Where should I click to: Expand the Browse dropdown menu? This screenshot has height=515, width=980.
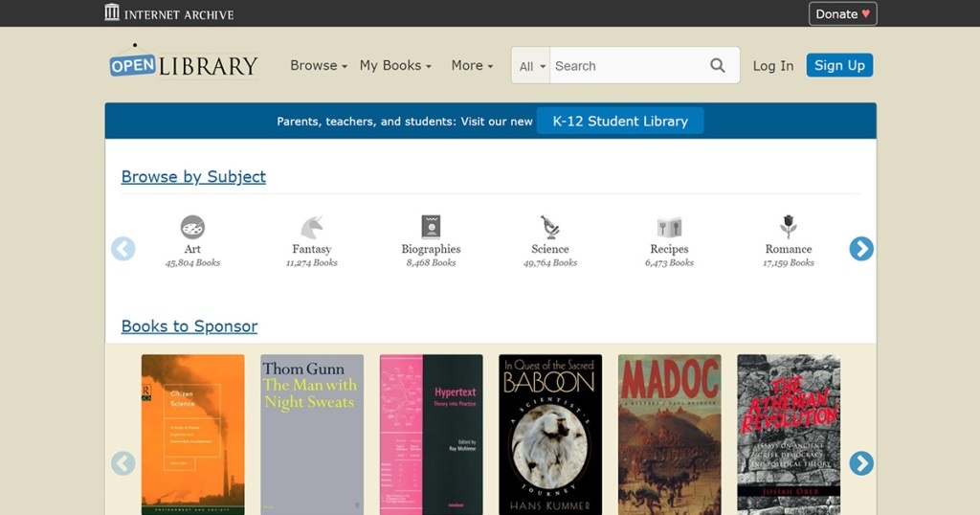click(319, 66)
